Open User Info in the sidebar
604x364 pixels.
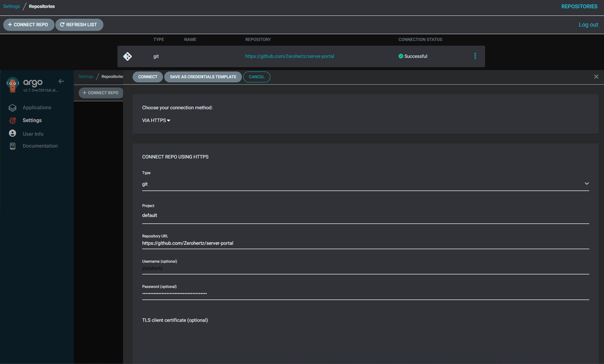(x=33, y=134)
